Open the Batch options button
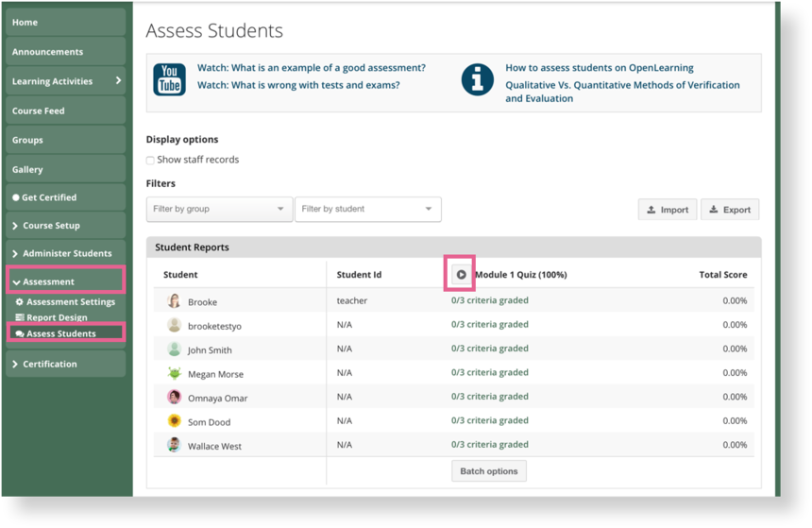Image resolution: width=812 pixels, height=528 pixels. pos(489,471)
